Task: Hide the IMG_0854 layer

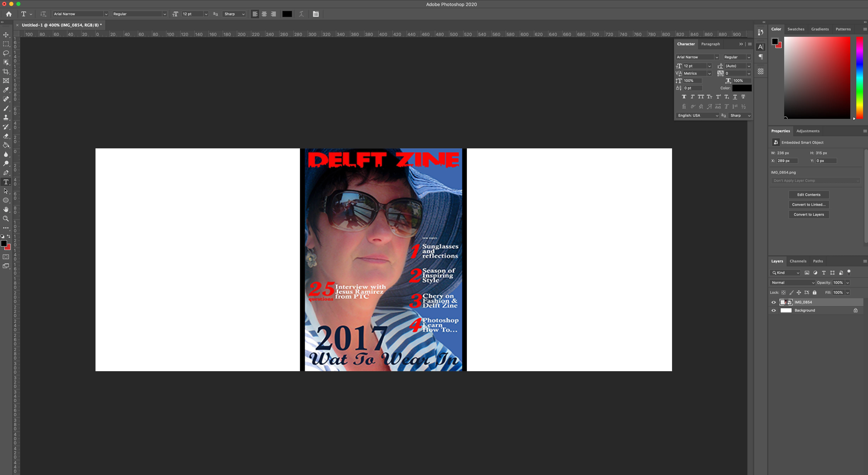Action: click(x=774, y=302)
